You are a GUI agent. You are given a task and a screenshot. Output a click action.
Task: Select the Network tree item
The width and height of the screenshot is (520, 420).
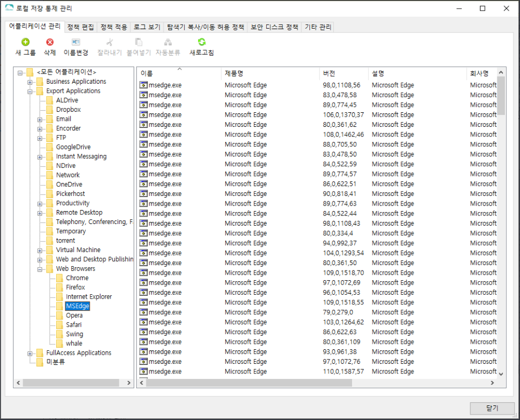tap(68, 175)
